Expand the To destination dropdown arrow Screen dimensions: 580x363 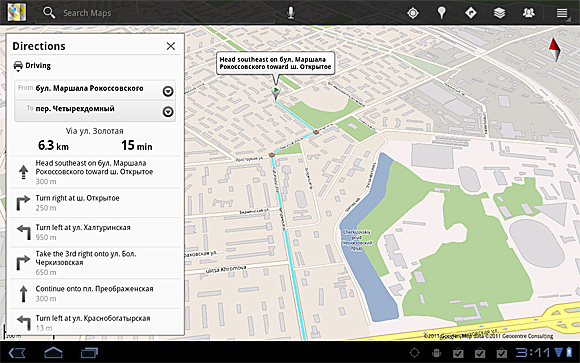coord(168,111)
